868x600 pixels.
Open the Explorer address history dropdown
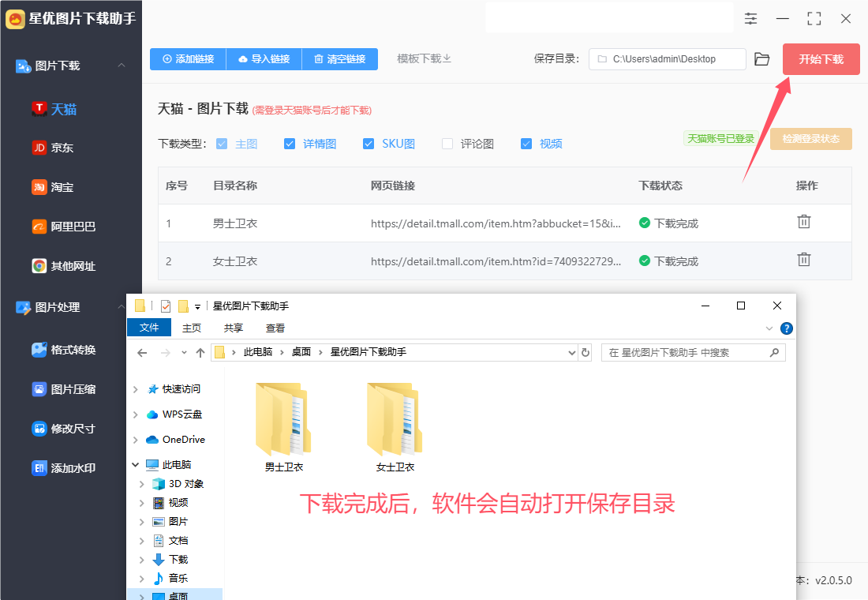tap(572, 352)
